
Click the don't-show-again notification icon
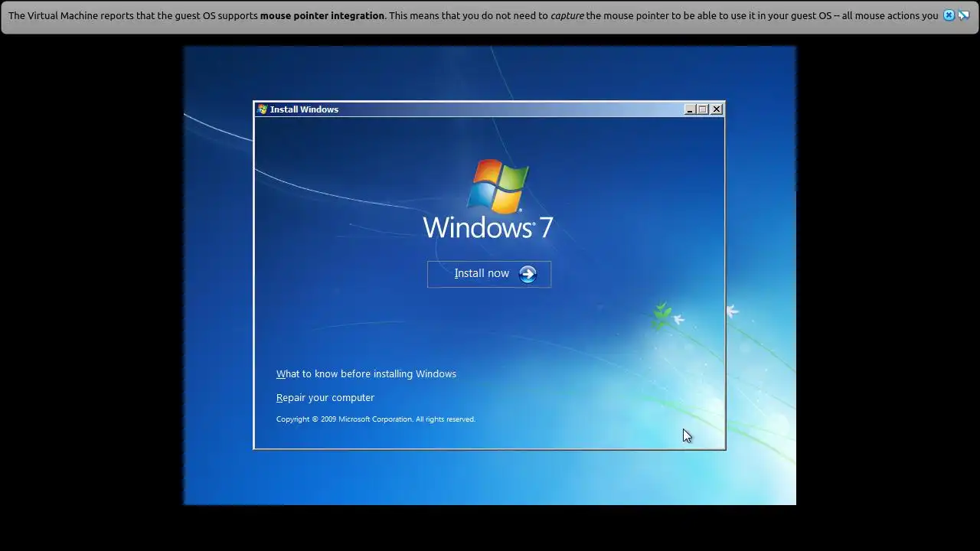[964, 15]
